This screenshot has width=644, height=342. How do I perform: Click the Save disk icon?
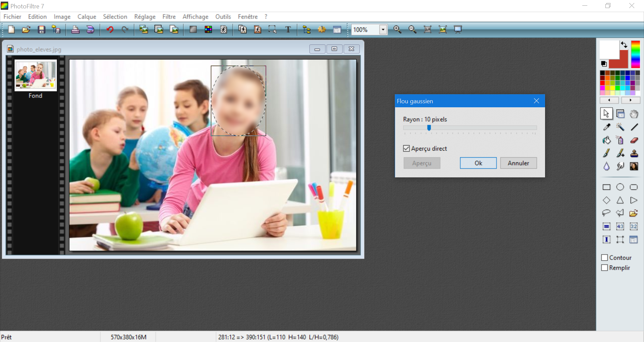[41, 30]
